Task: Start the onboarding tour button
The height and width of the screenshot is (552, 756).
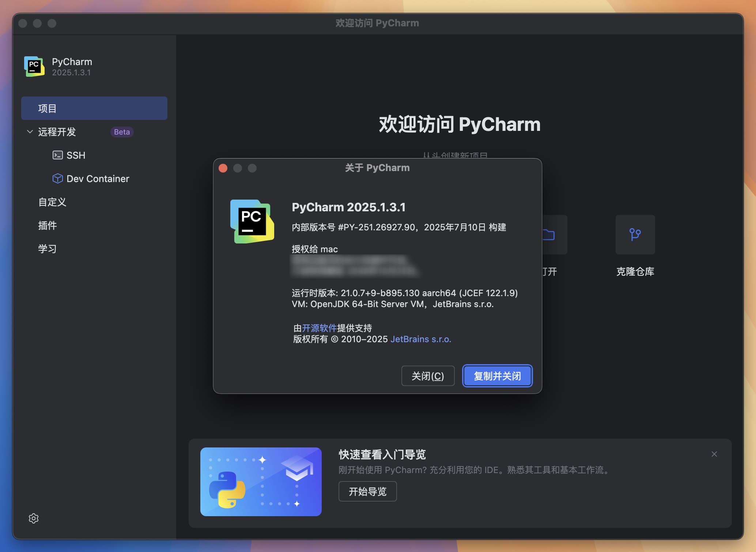Action: 367,491
